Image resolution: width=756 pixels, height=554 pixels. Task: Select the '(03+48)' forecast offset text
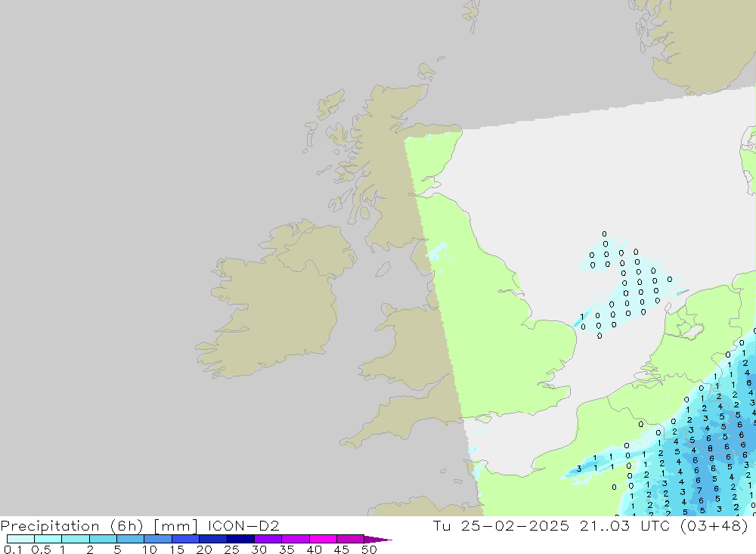click(x=714, y=525)
